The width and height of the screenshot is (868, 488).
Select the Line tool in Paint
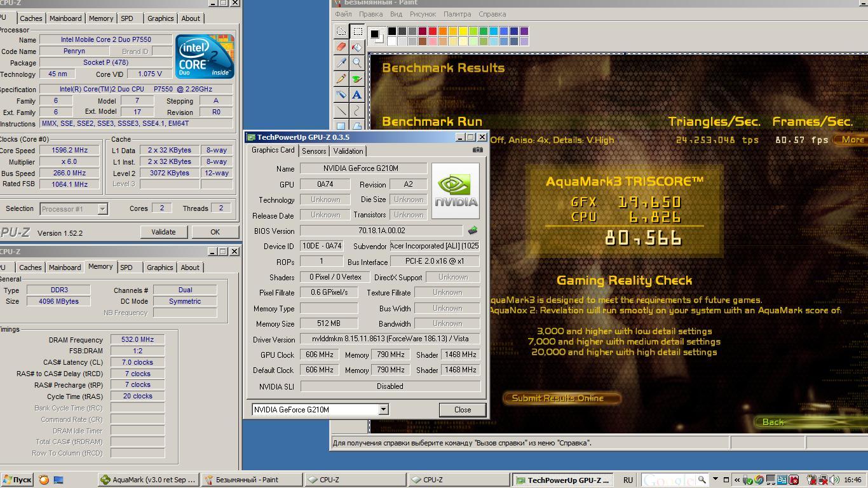pyautogui.click(x=341, y=111)
